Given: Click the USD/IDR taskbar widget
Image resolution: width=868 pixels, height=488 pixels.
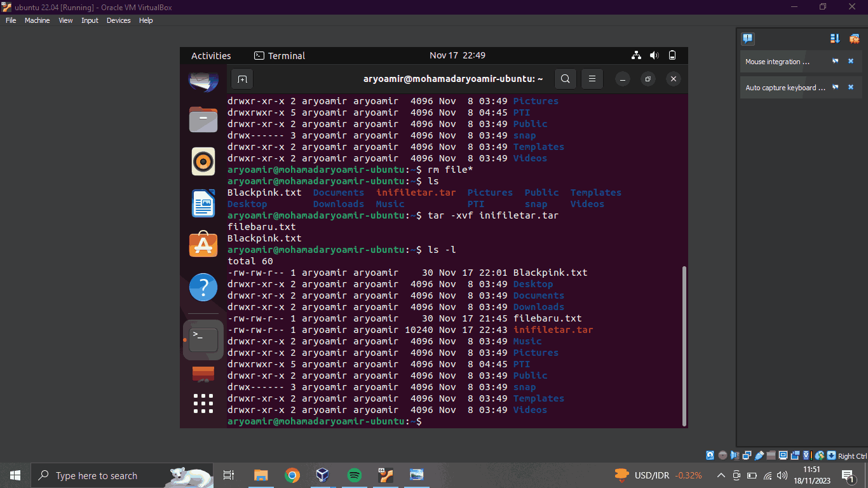Looking at the screenshot, I should tap(658, 475).
